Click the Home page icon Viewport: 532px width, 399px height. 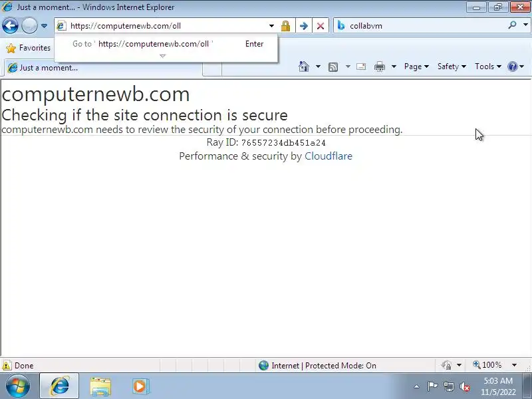pyautogui.click(x=304, y=66)
